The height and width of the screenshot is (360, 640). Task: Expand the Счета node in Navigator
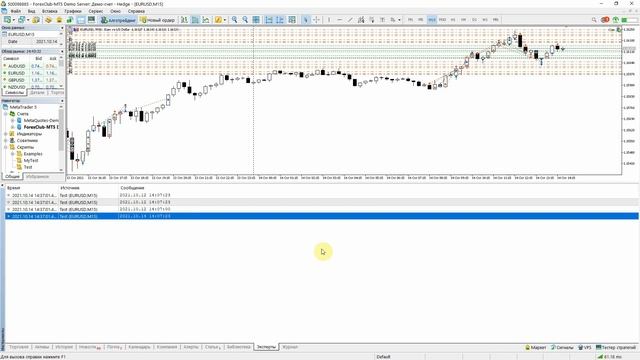click(x=6, y=114)
